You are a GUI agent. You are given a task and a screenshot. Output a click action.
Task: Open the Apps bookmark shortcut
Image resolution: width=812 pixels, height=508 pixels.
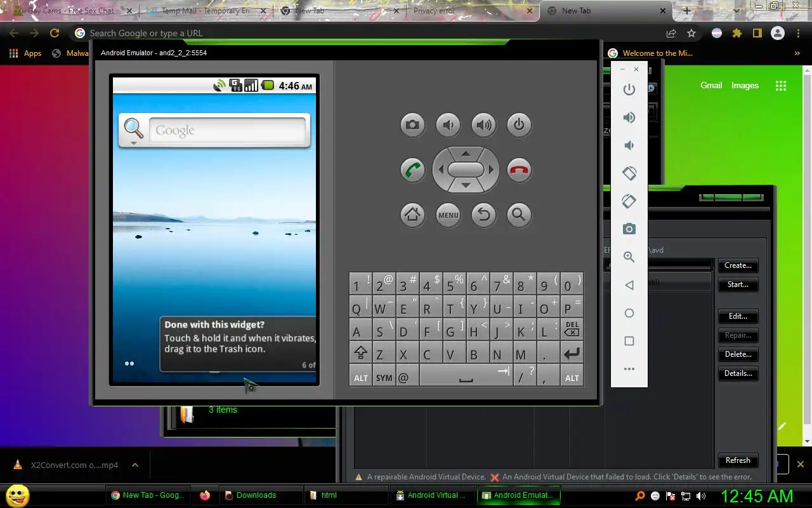click(x=25, y=53)
